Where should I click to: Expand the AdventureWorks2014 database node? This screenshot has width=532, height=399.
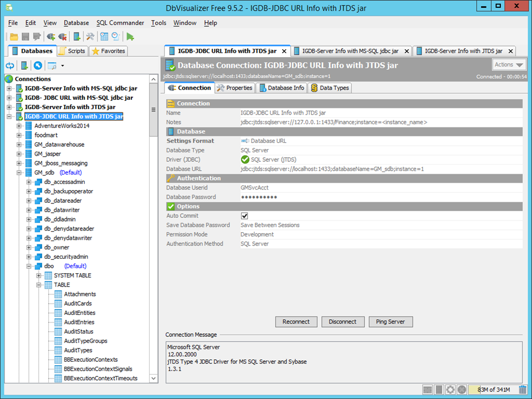19,126
